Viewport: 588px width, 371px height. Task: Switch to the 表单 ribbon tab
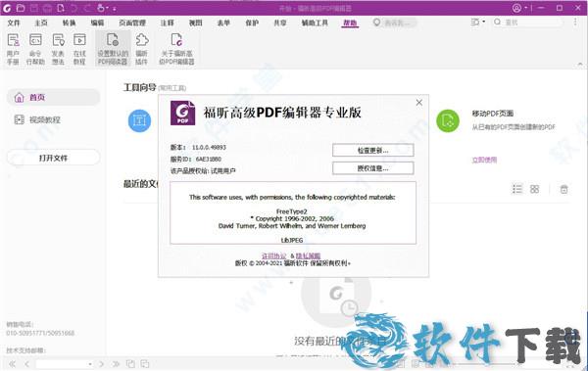[x=223, y=23]
